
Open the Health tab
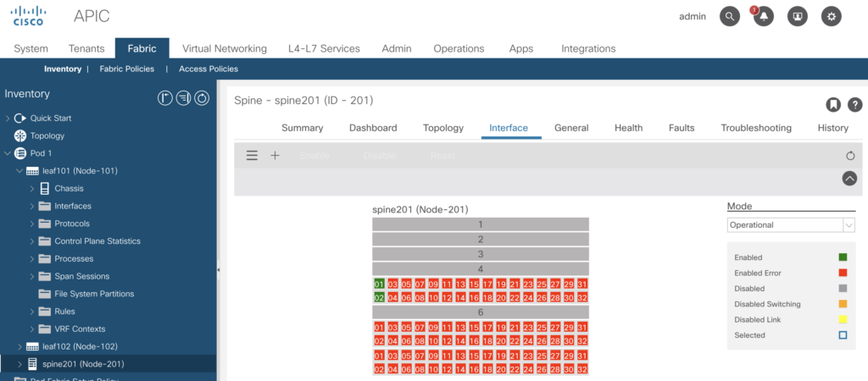[628, 128]
